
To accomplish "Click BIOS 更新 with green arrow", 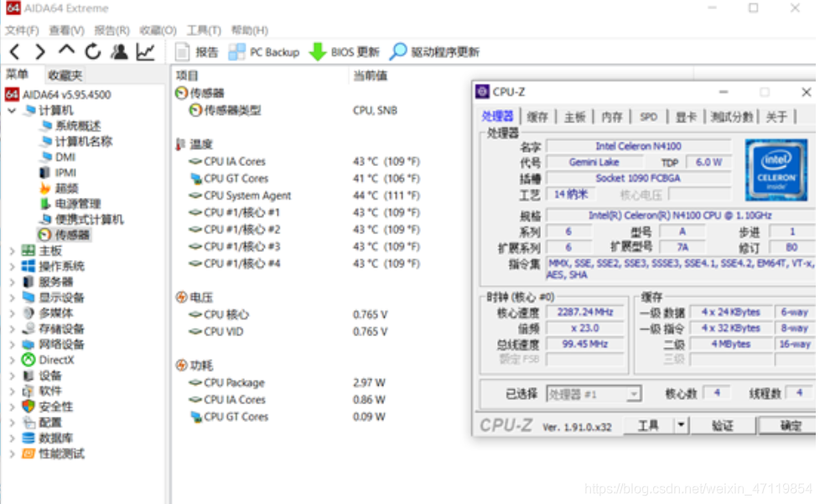I will coord(344,52).
